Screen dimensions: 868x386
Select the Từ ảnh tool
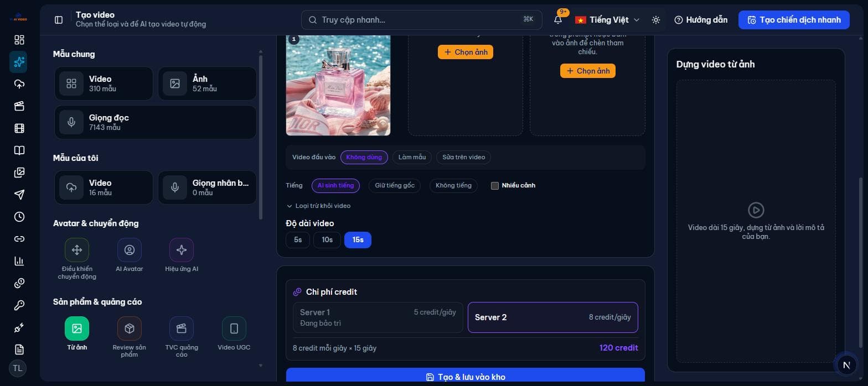point(77,334)
